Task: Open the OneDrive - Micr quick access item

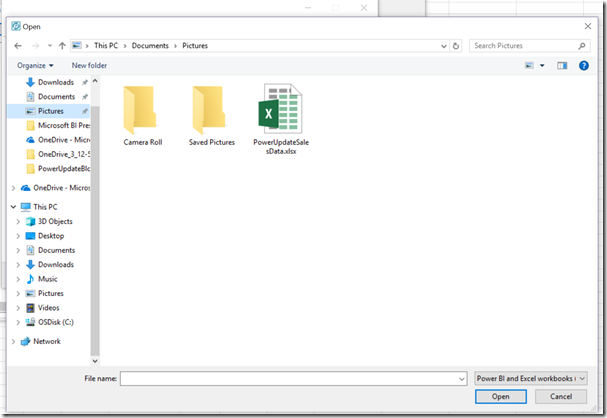Action: tap(57, 140)
